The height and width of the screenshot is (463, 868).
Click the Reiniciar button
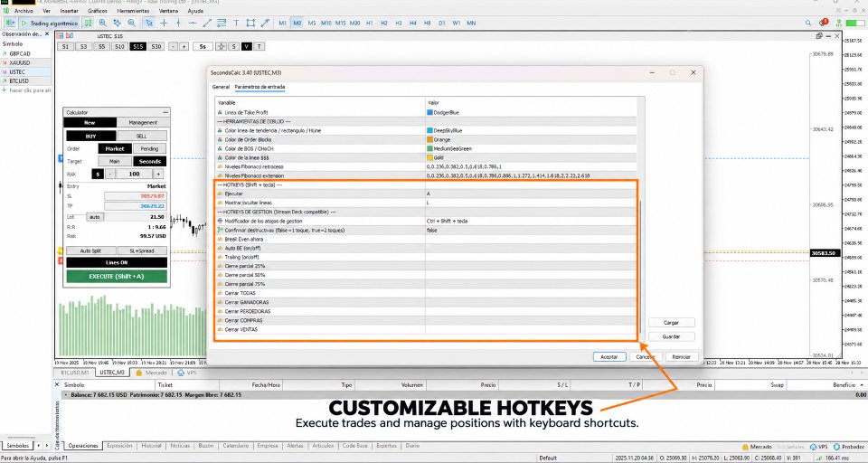(x=682, y=357)
